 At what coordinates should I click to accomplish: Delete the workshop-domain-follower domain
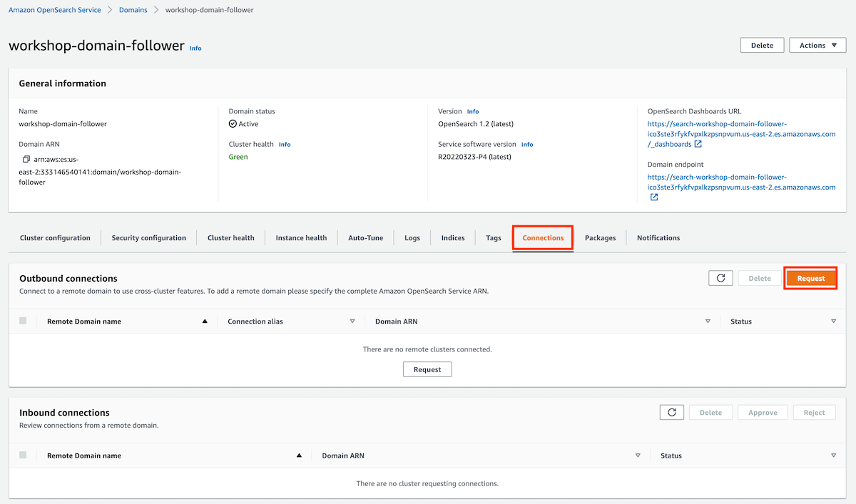762,45
